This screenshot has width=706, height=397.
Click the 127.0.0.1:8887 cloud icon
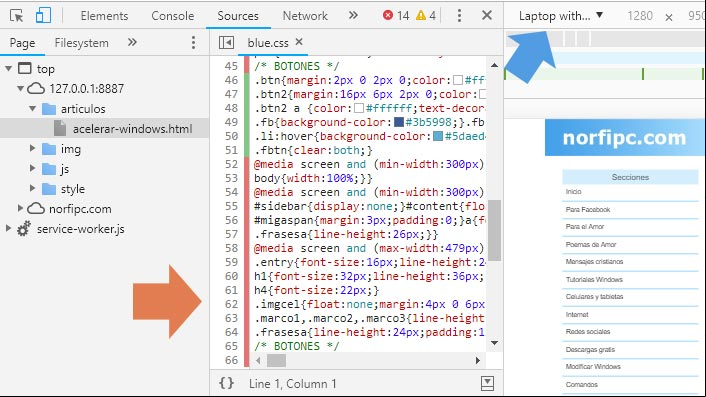(x=36, y=88)
